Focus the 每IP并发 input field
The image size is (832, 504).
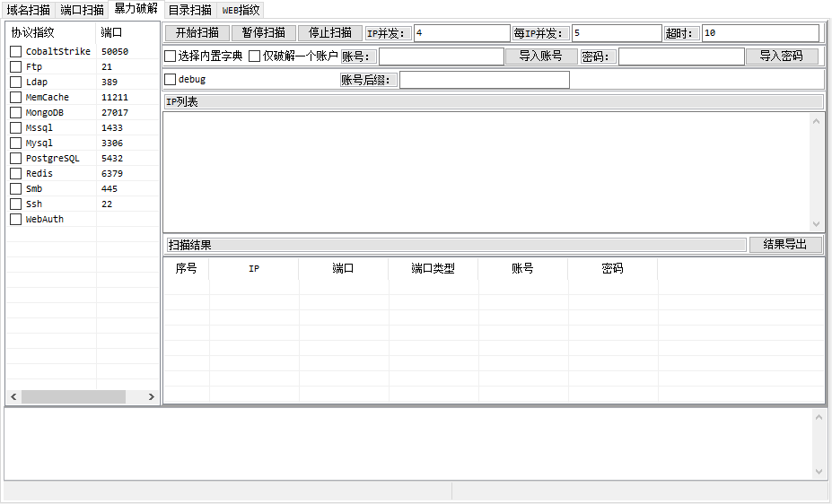tap(617, 33)
